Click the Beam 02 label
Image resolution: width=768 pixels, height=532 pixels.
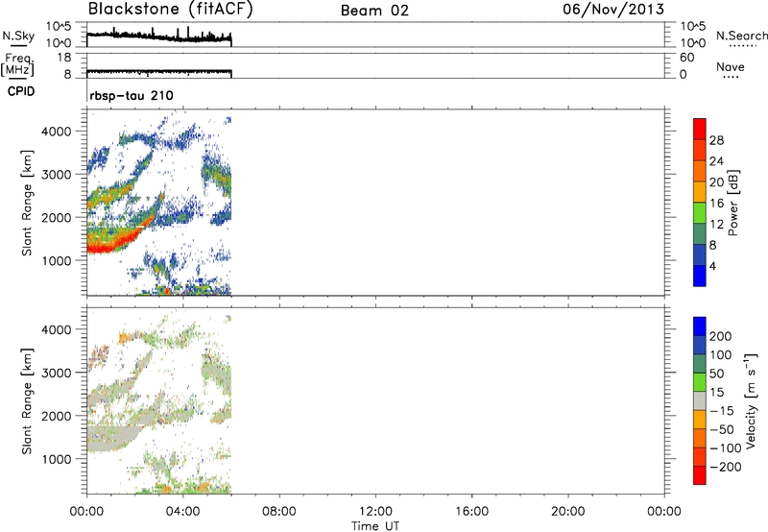pyautogui.click(x=374, y=11)
